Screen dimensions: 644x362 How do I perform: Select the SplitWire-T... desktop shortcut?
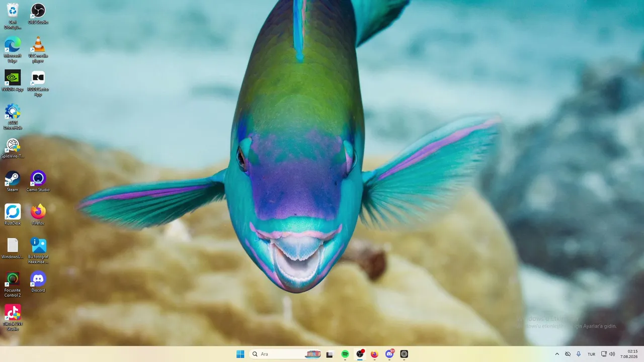[13, 148]
